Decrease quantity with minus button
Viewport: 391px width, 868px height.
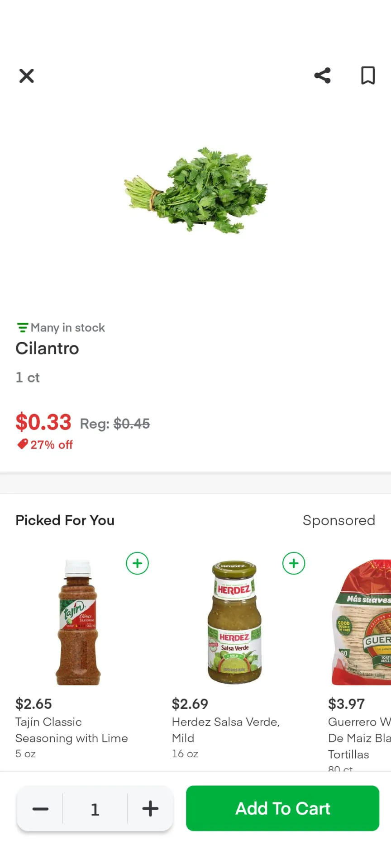[40, 809]
